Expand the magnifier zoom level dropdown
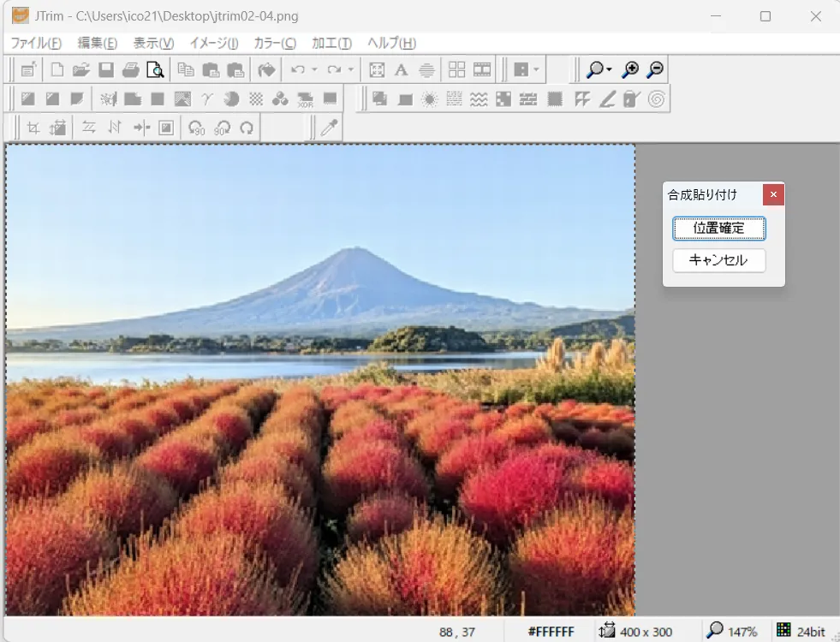840x642 pixels. pos(609,70)
